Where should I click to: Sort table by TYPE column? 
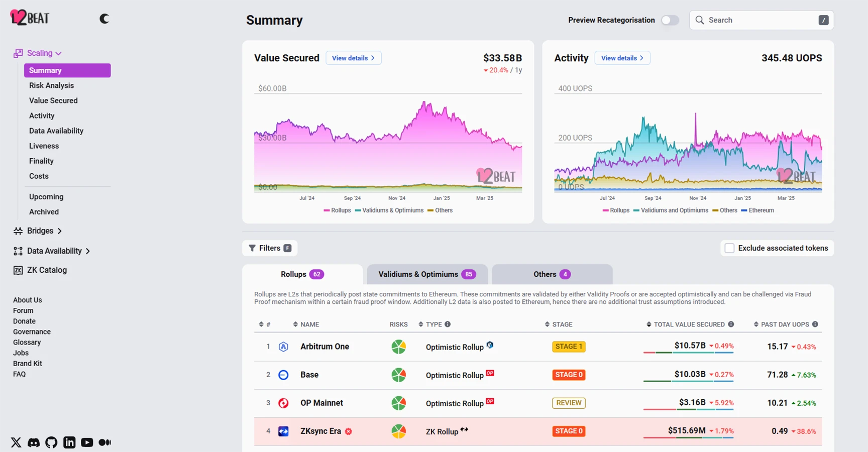coord(430,324)
